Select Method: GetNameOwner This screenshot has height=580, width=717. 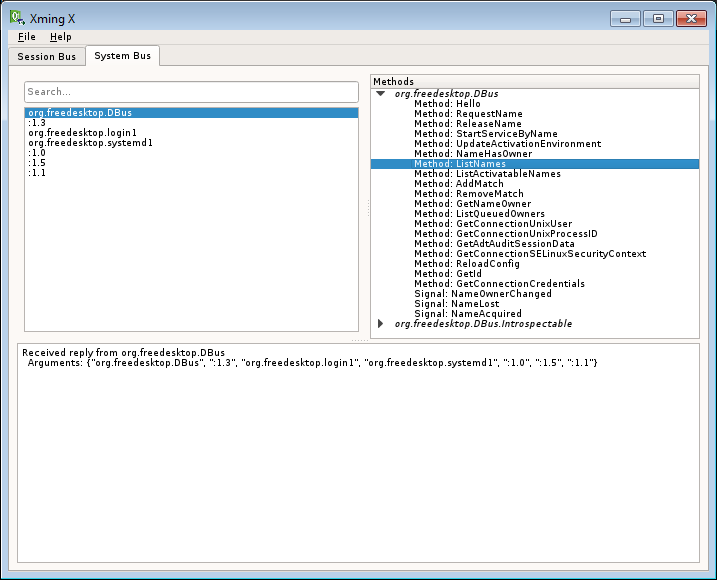point(473,204)
